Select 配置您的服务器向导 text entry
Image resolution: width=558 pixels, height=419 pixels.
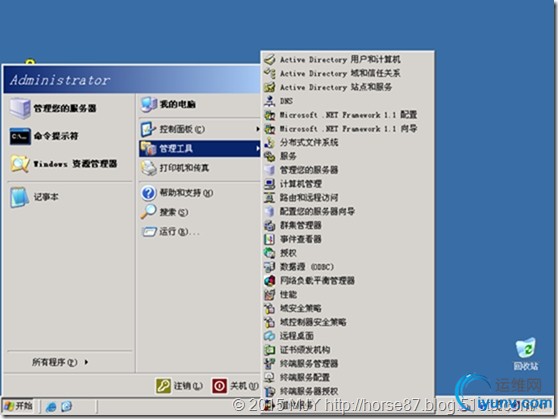tap(317, 211)
